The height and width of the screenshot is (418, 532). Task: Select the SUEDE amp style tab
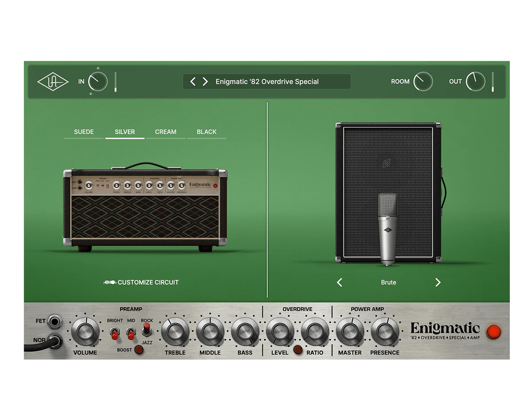pos(84,132)
